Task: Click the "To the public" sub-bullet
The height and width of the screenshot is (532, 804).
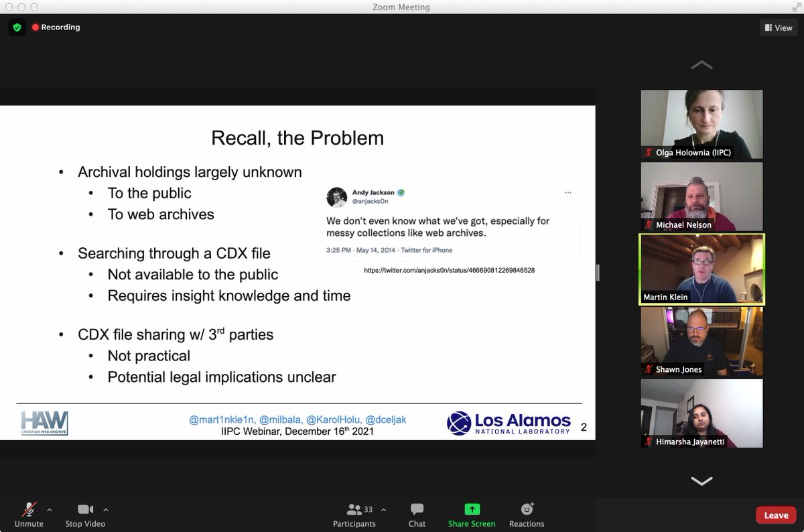Action: coord(149,193)
